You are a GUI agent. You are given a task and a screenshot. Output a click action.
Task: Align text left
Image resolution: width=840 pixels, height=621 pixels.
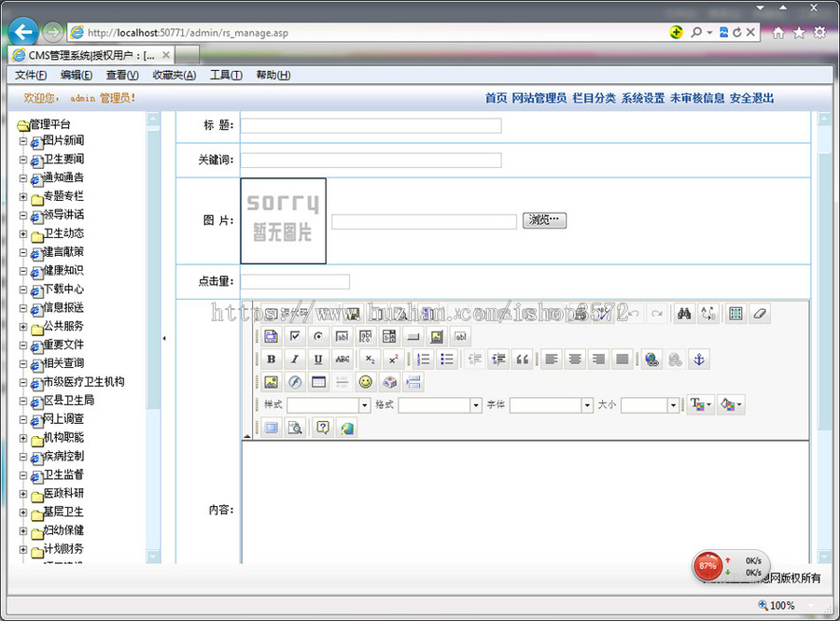pyautogui.click(x=552, y=360)
